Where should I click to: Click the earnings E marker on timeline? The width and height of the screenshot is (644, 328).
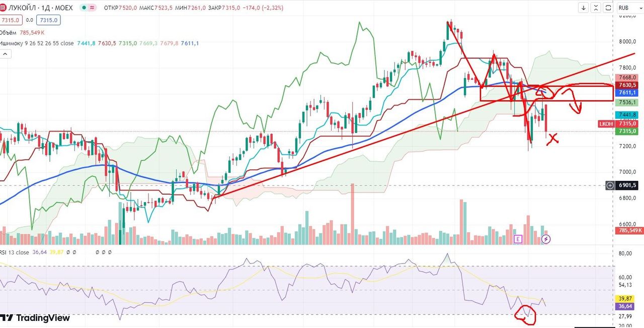[x=517, y=239]
